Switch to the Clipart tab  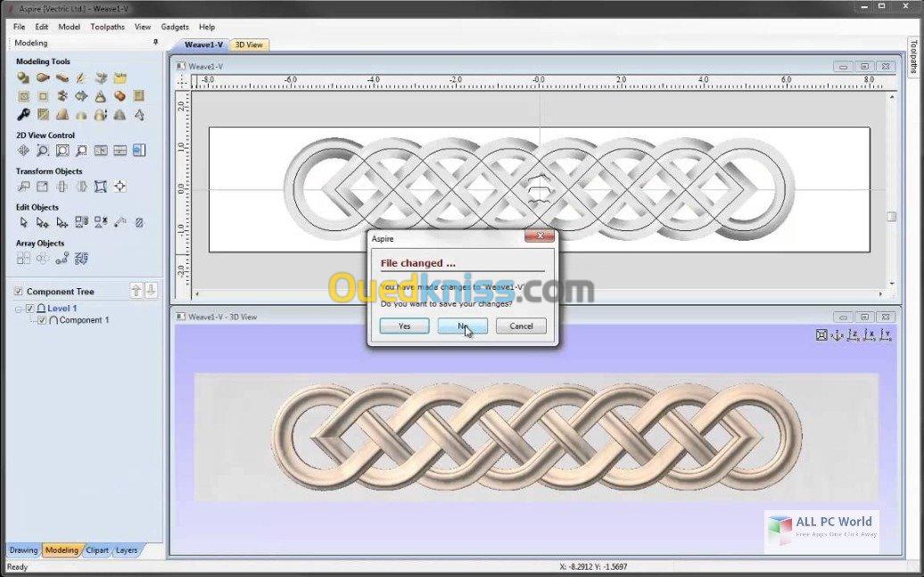coord(97,550)
